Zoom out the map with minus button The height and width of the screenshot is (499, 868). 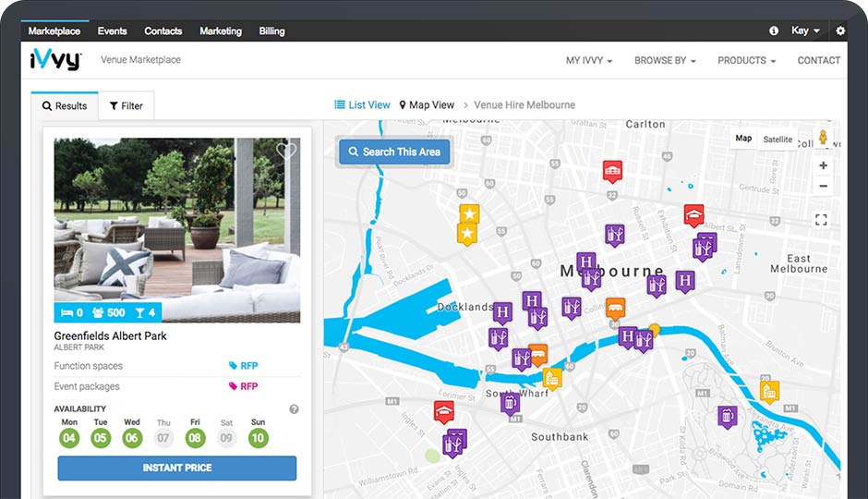tap(823, 186)
